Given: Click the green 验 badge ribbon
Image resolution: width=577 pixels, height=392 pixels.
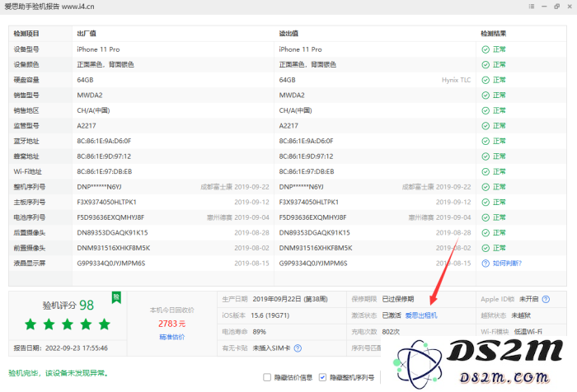Looking at the screenshot, I should point(116,297).
